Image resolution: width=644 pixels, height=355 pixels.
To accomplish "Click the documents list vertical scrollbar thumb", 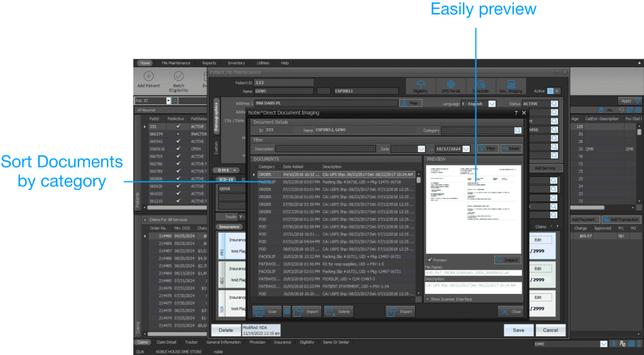I will coord(418,179).
